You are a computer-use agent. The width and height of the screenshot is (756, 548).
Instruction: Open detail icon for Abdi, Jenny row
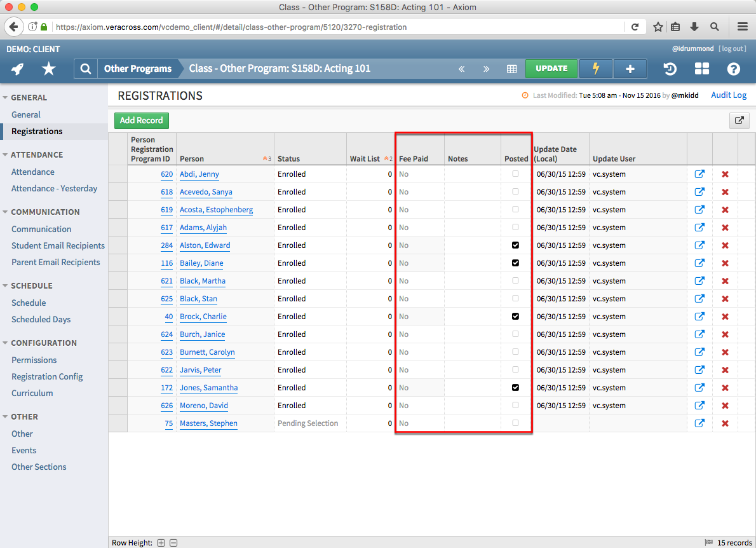click(699, 174)
